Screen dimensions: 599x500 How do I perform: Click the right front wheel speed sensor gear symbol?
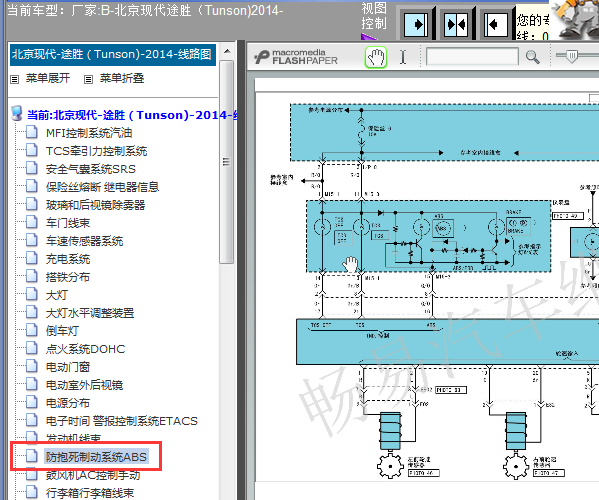click(515, 466)
